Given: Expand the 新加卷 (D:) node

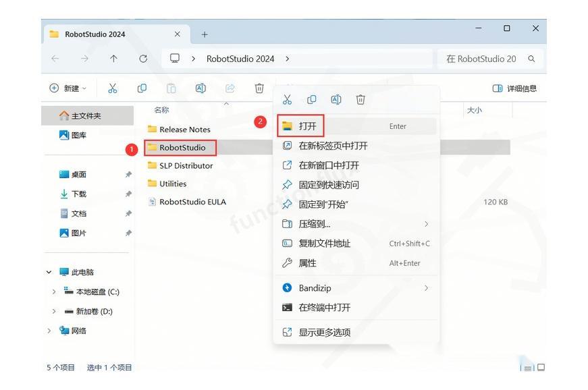Looking at the screenshot, I should point(54,311).
